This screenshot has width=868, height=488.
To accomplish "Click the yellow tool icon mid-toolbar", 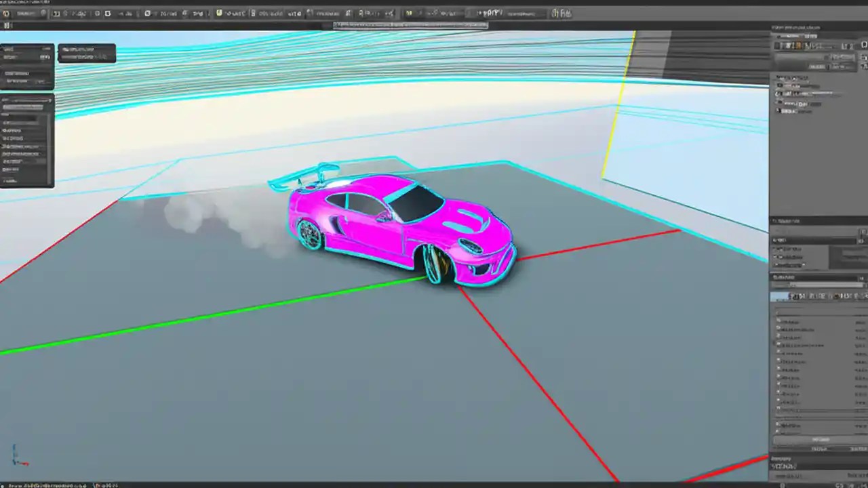I will point(218,13).
